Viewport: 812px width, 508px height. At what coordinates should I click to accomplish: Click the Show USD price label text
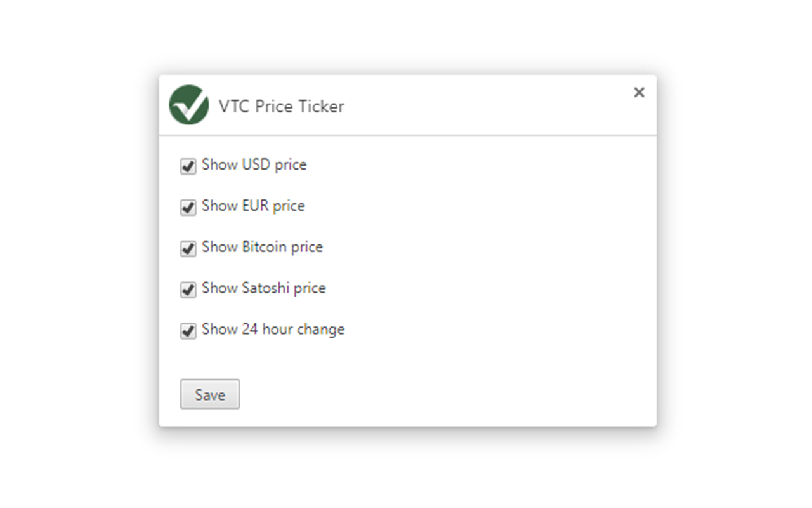(254, 164)
